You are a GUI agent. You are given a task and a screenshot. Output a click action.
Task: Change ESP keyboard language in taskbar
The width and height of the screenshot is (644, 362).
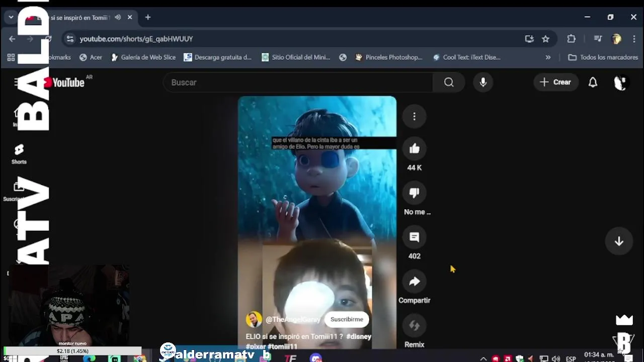[x=571, y=358]
